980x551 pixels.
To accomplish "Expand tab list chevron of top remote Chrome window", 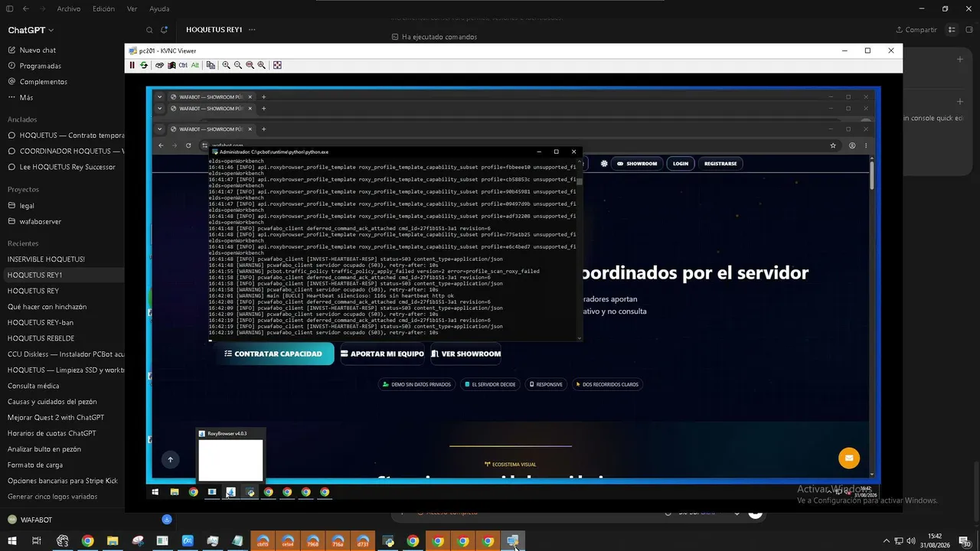I will 159,97.
